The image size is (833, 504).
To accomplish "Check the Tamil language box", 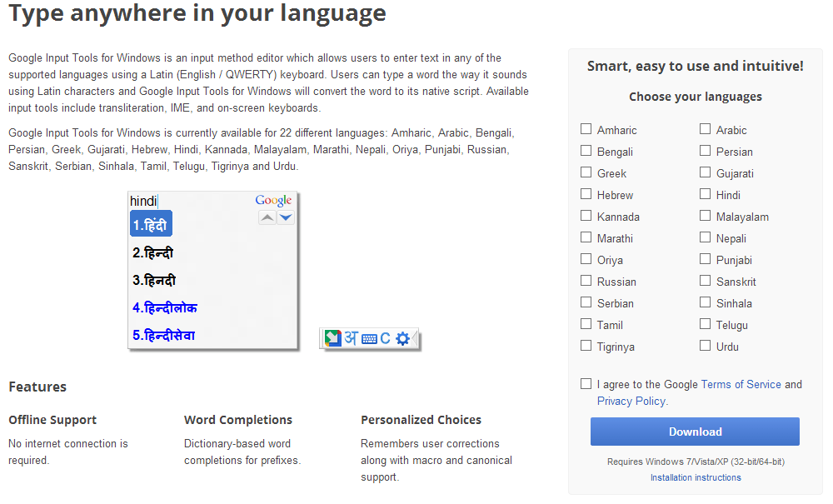I will coord(586,323).
